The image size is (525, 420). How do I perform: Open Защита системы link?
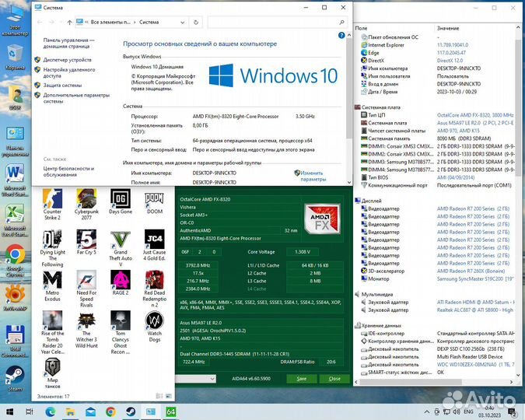pos(62,85)
